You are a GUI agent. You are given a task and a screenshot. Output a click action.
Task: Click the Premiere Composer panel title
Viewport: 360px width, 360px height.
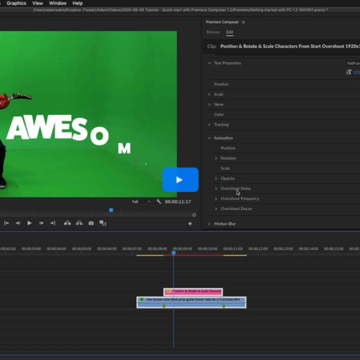222,22
